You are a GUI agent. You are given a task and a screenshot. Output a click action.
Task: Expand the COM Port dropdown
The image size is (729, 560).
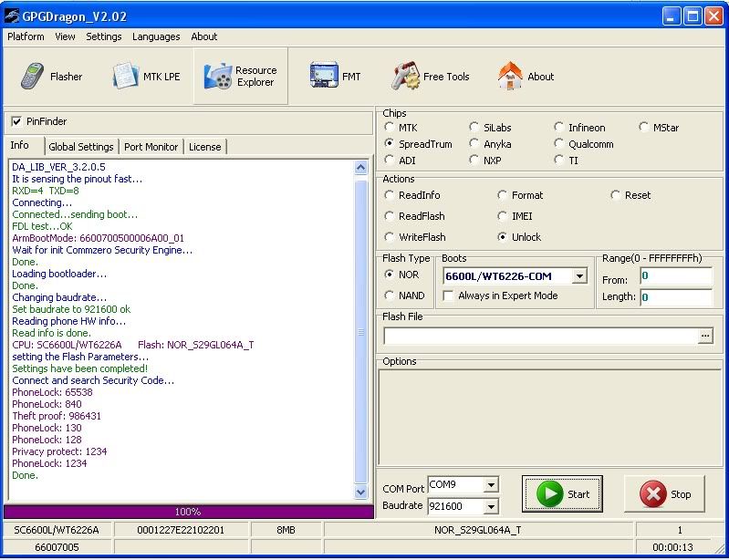(x=491, y=485)
